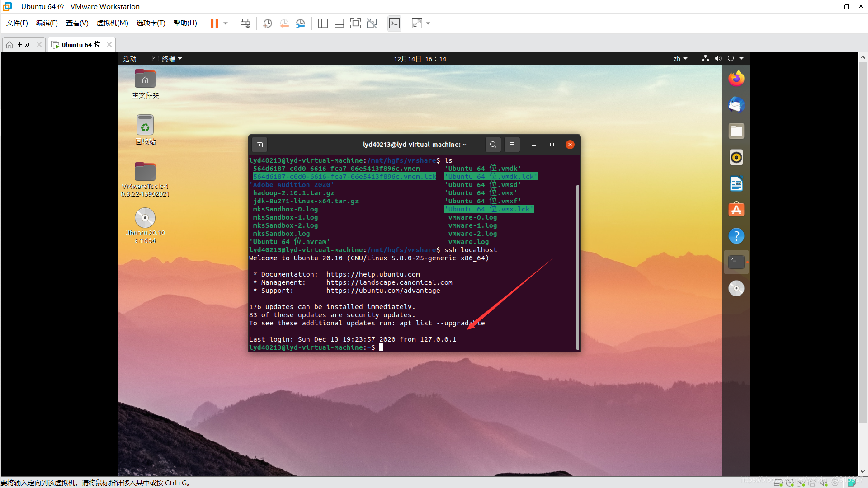Click the revert to snapshot icon
The width and height of the screenshot is (868, 488).
[284, 23]
